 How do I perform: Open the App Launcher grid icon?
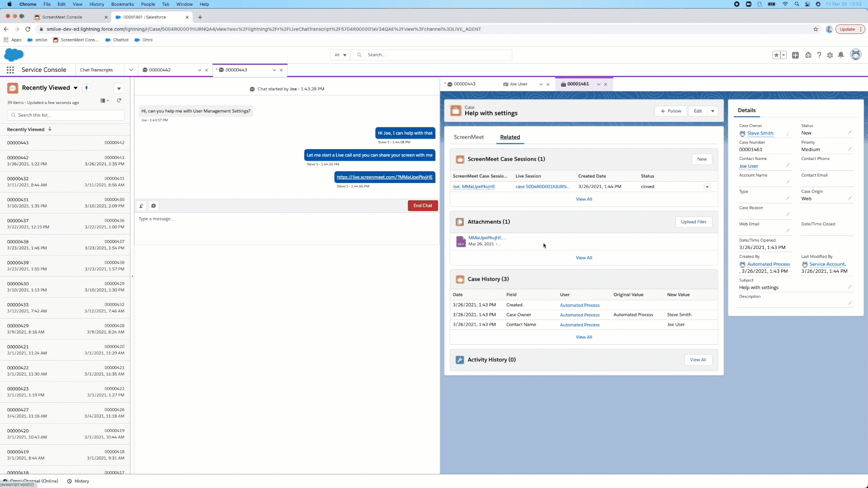pyautogui.click(x=10, y=70)
